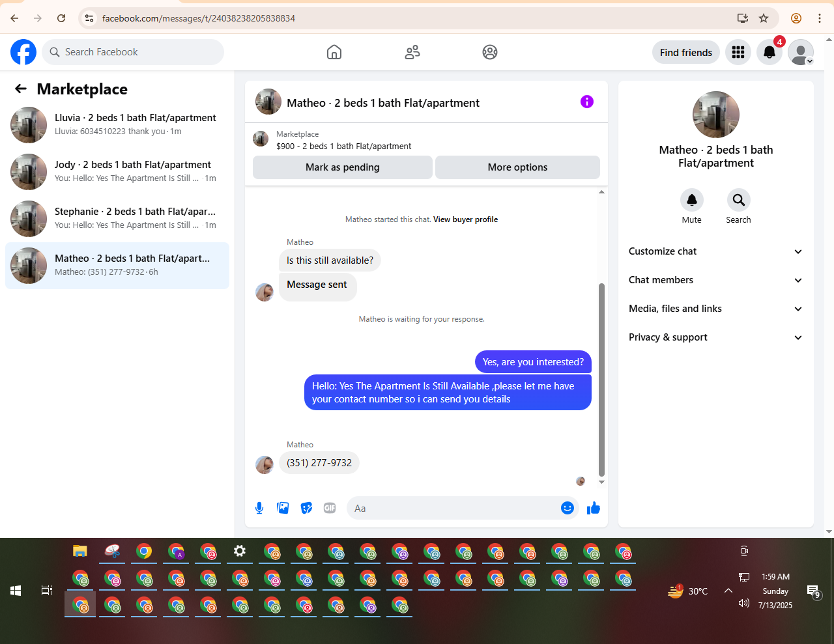The image size is (834, 644).
Task: Click the Home icon in top navigation
Action: pos(334,52)
